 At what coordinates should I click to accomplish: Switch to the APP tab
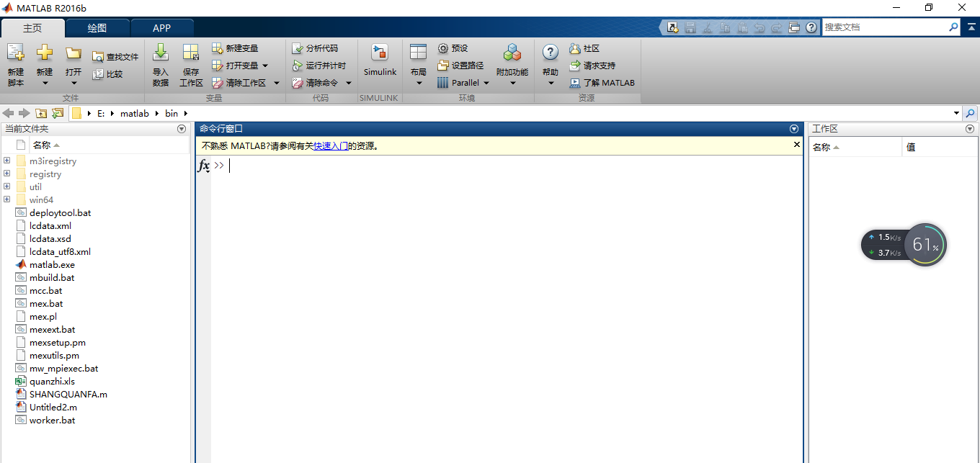click(162, 28)
